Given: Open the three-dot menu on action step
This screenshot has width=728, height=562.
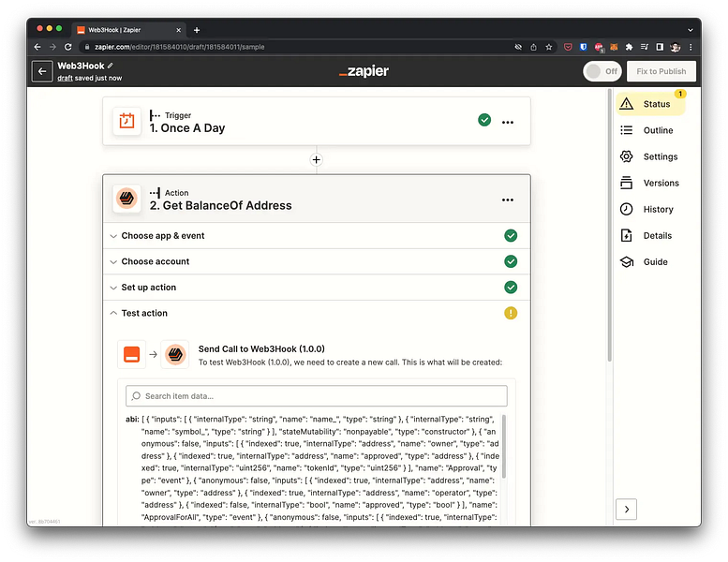Looking at the screenshot, I should click(508, 200).
